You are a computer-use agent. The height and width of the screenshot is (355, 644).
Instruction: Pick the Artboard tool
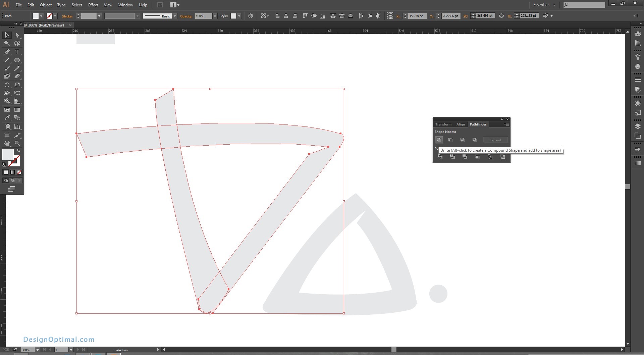click(x=7, y=135)
